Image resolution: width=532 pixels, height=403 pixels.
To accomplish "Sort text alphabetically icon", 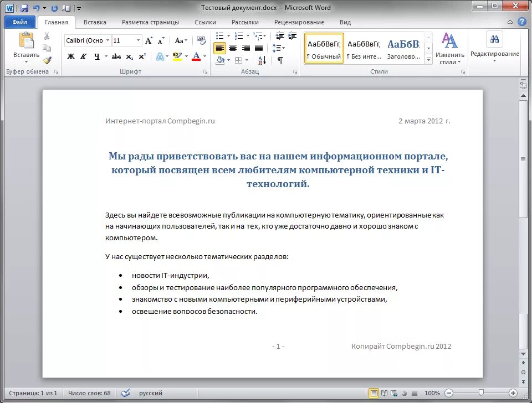I will coord(262,60).
